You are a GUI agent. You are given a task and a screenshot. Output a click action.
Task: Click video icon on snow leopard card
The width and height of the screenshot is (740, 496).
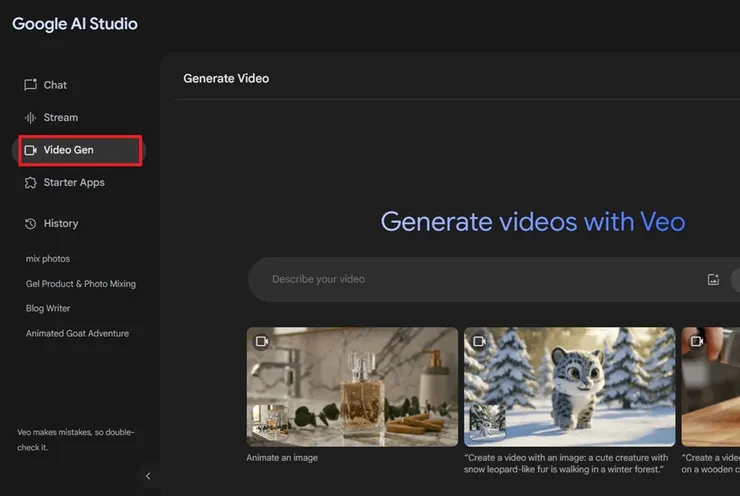(479, 341)
